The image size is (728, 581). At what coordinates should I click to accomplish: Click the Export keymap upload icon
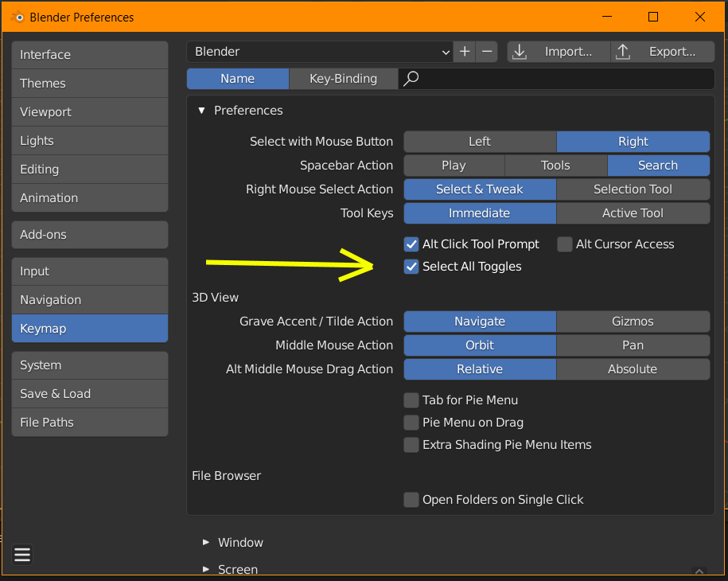pos(624,52)
